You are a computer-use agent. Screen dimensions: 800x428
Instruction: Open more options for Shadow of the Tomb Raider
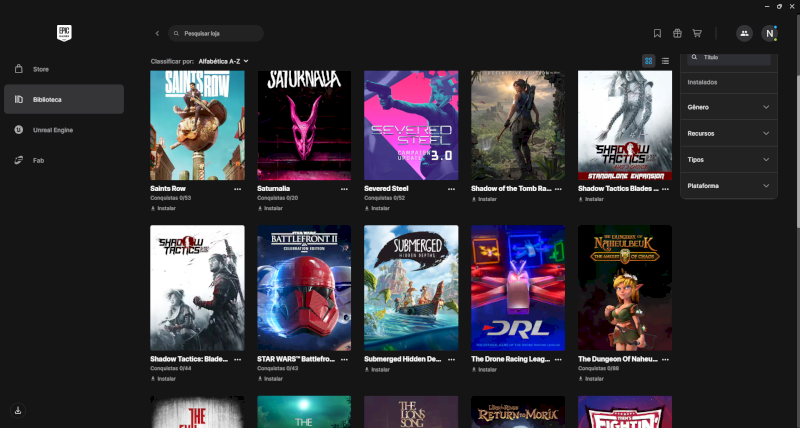pos(558,189)
